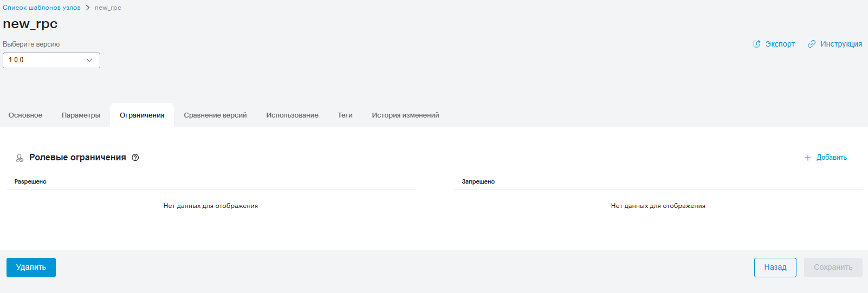The width and height of the screenshot is (868, 293).
Task: Click the Инструкция link icon
Action: (x=812, y=44)
